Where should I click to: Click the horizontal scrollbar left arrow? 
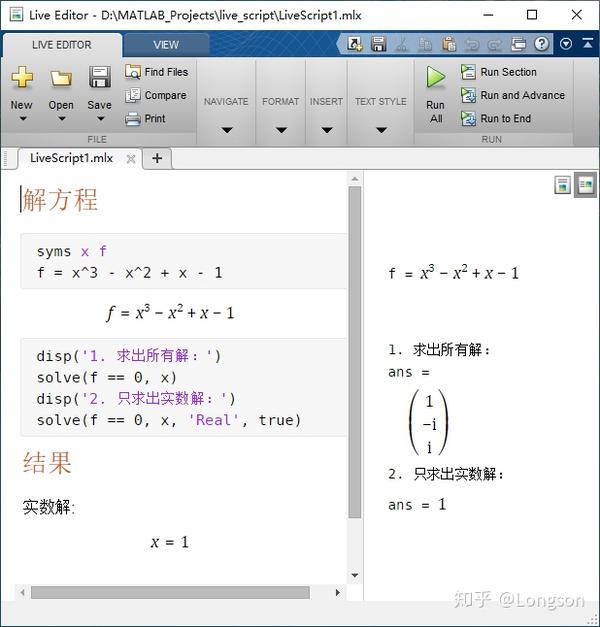click(x=22, y=592)
